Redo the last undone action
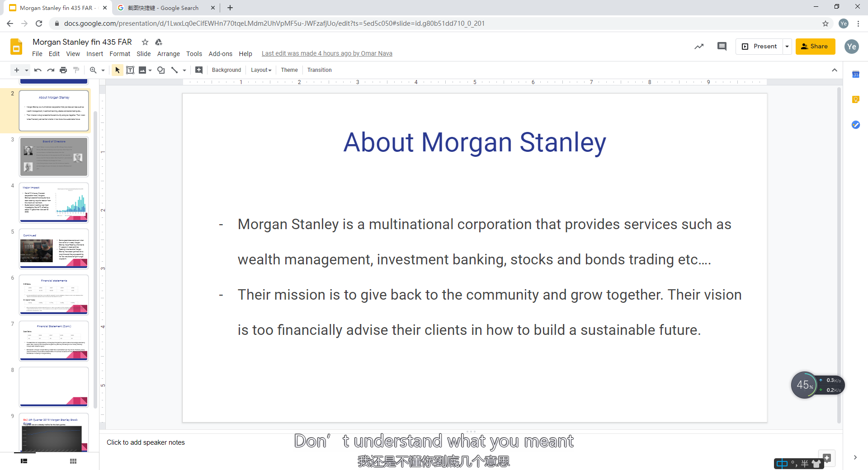 (x=51, y=70)
